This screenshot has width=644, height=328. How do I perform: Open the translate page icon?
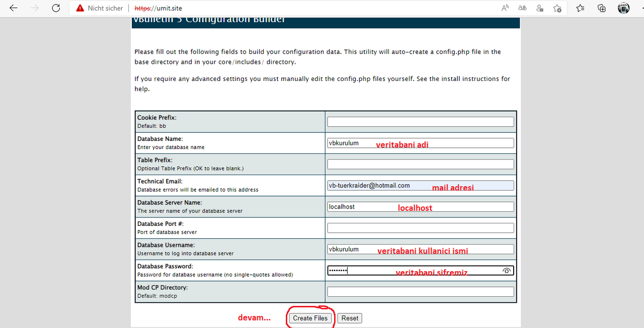click(x=523, y=8)
